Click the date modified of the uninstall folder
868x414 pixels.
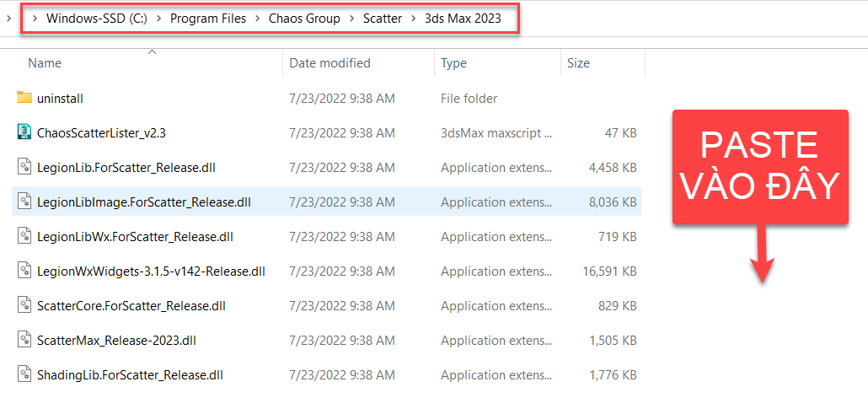[342, 99]
